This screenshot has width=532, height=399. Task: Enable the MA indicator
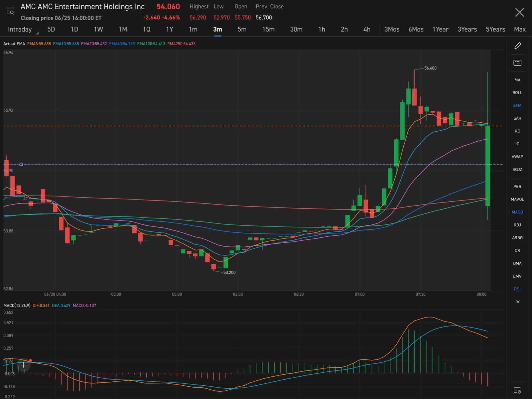[517, 80]
